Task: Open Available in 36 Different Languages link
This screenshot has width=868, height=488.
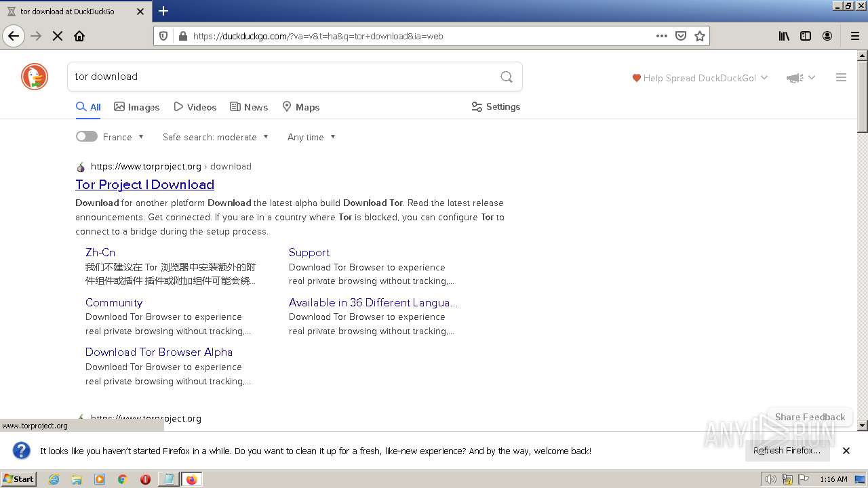Action: [x=373, y=302]
